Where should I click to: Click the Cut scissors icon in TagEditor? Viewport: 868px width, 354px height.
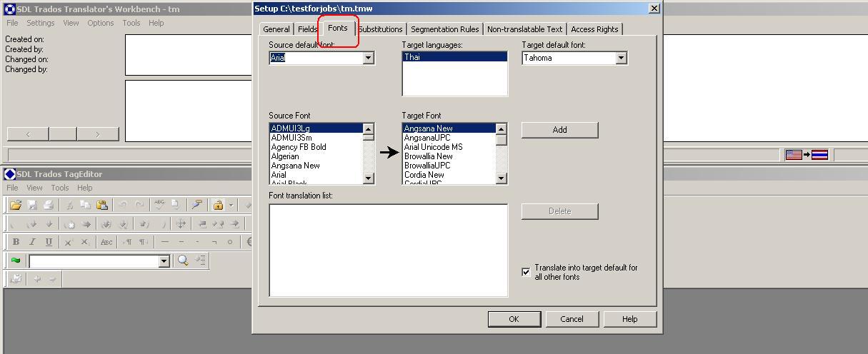point(69,205)
